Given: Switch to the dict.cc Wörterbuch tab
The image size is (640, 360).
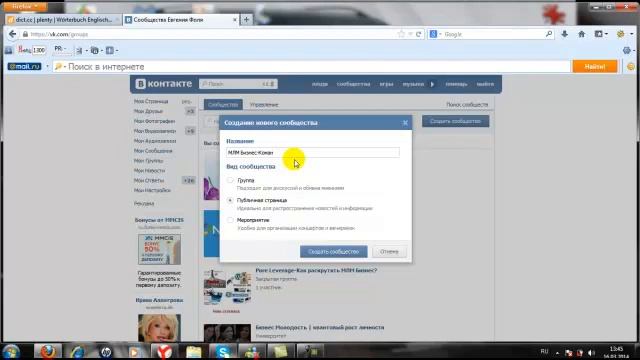Looking at the screenshot, I should pos(63,20).
